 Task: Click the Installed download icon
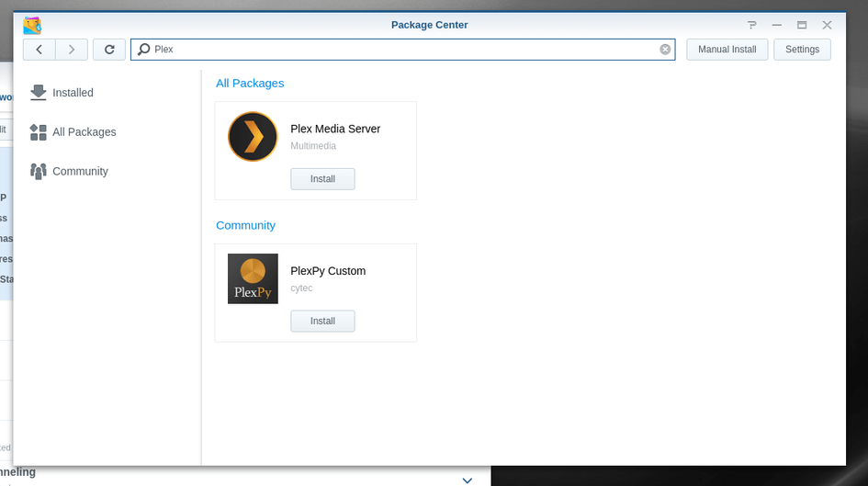coord(39,93)
